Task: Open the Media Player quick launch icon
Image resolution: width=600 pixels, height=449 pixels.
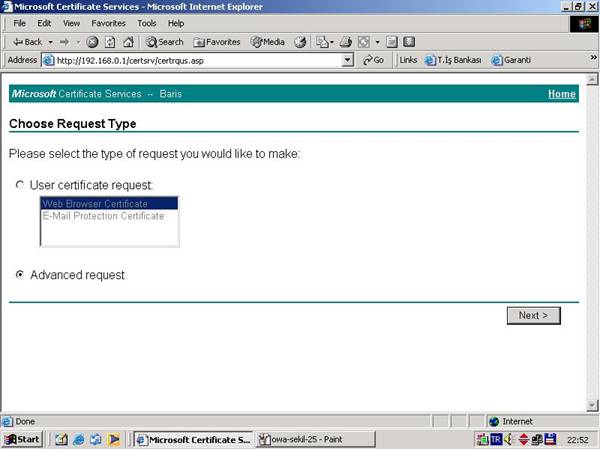Action: (114, 439)
